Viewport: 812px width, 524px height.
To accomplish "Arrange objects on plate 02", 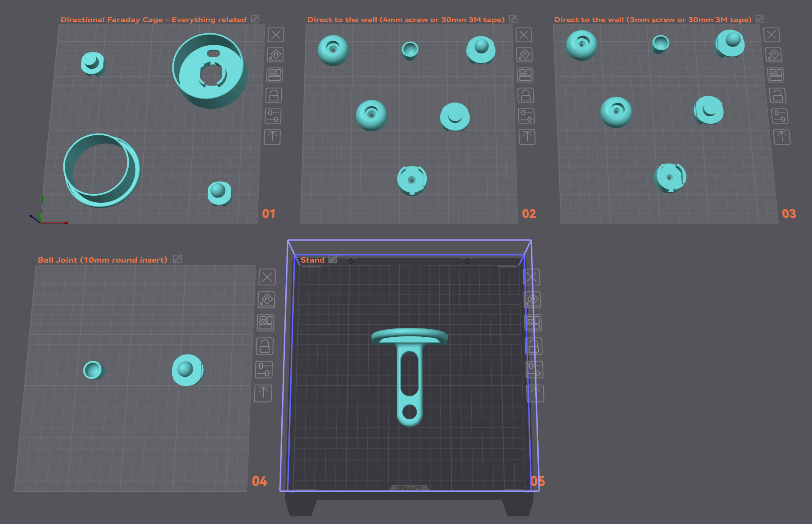I will [x=525, y=75].
